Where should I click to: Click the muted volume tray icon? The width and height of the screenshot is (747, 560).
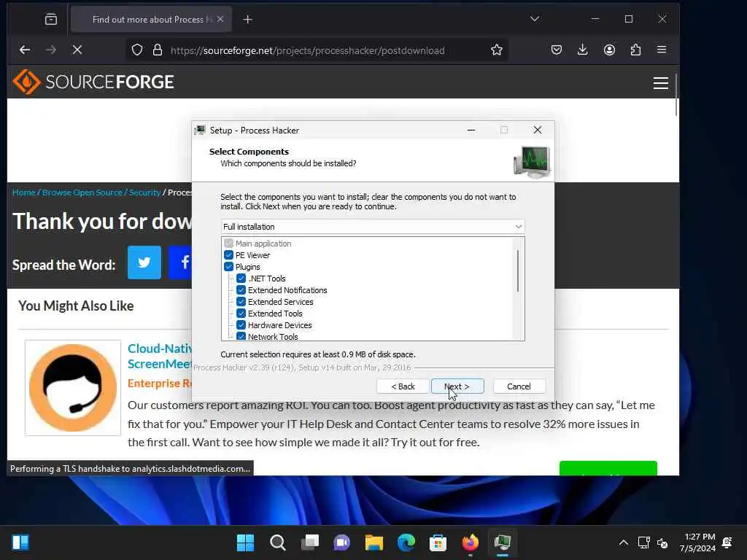point(662,542)
